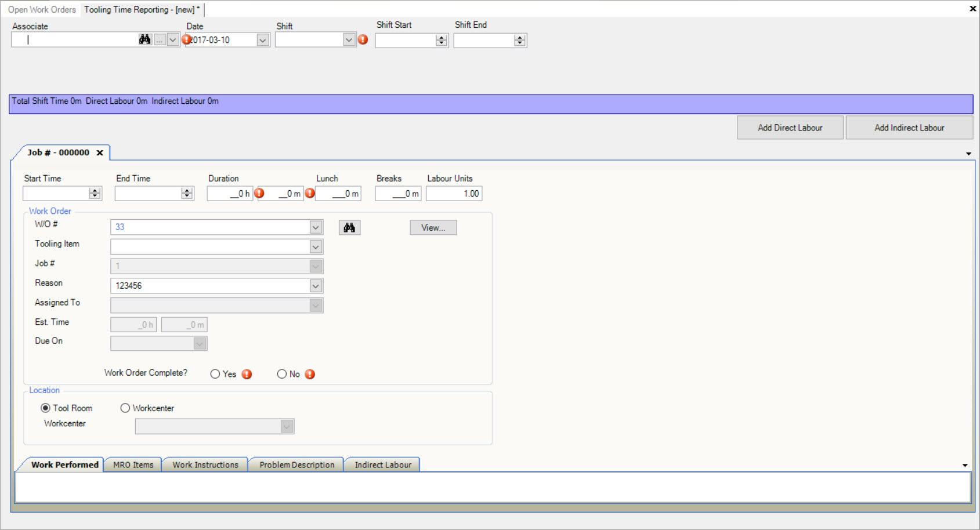Click the Total Shift Time summary bar

click(491, 104)
